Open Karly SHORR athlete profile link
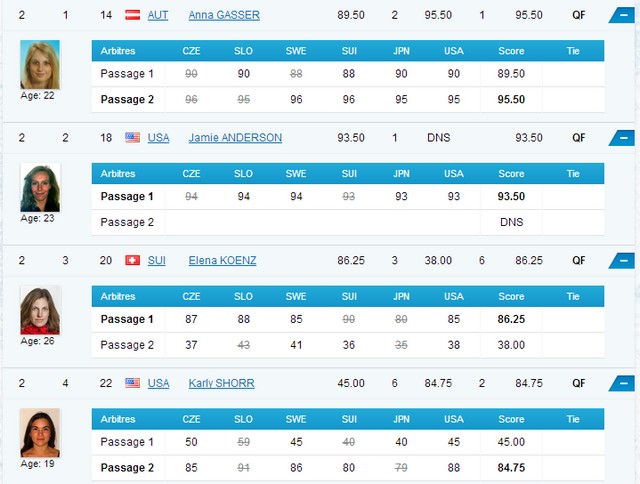 pos(223,383)
